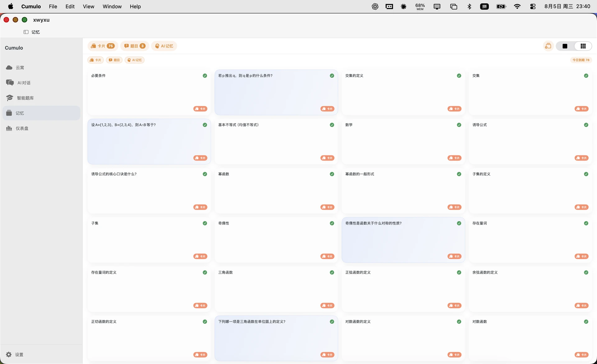Click 卡片 tag on 余弦函数的定义 card
The height and width of the screenshot is (364, 597).
(581, 306)
